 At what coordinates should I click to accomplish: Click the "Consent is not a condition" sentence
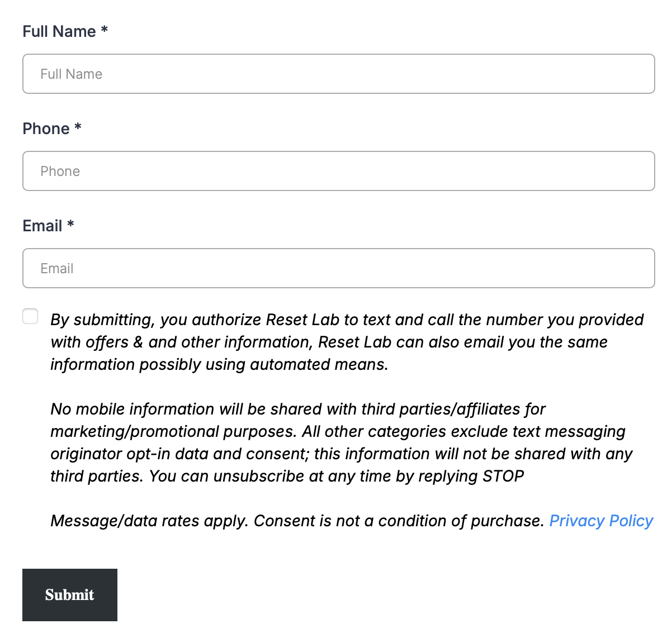(x=399, y=521)
